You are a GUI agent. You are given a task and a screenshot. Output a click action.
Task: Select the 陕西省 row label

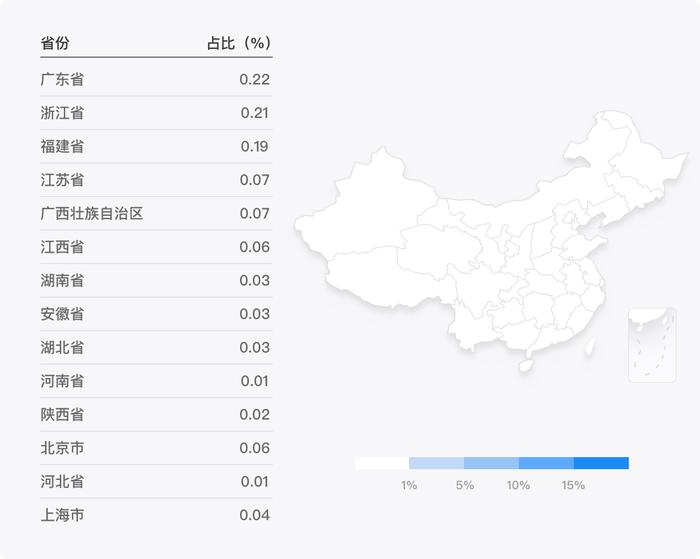[x=62, y=414]
